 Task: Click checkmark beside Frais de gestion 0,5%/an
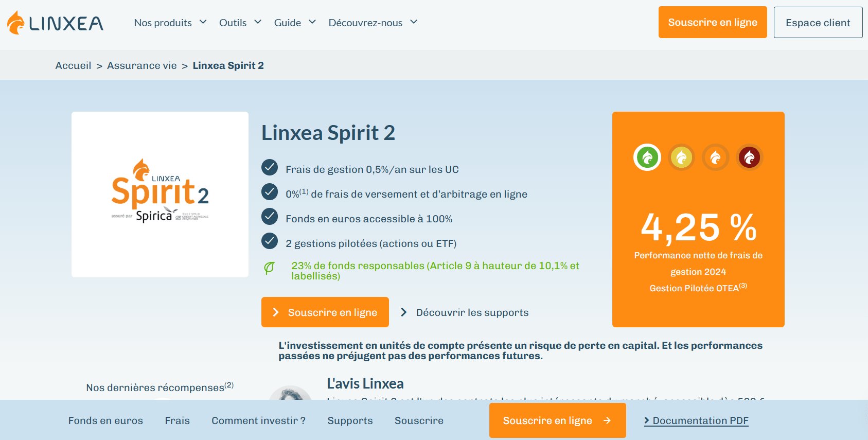point(270,167)
